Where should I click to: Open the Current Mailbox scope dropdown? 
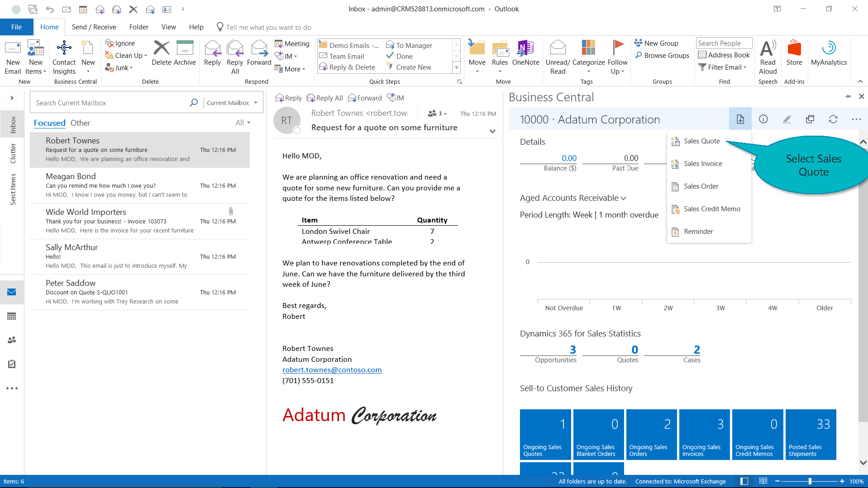[231, 103]
